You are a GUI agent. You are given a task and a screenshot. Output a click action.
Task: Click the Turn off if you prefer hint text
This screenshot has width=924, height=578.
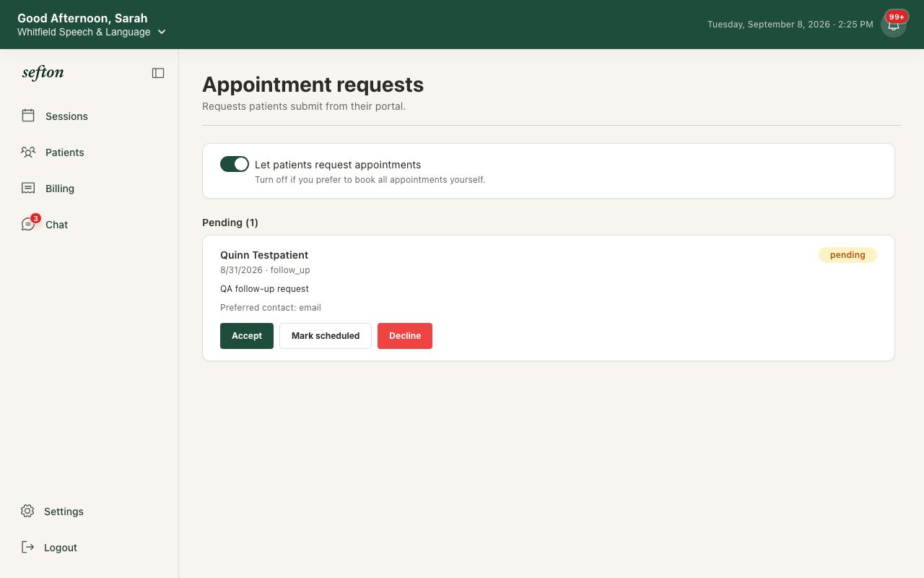click(370, 179)
